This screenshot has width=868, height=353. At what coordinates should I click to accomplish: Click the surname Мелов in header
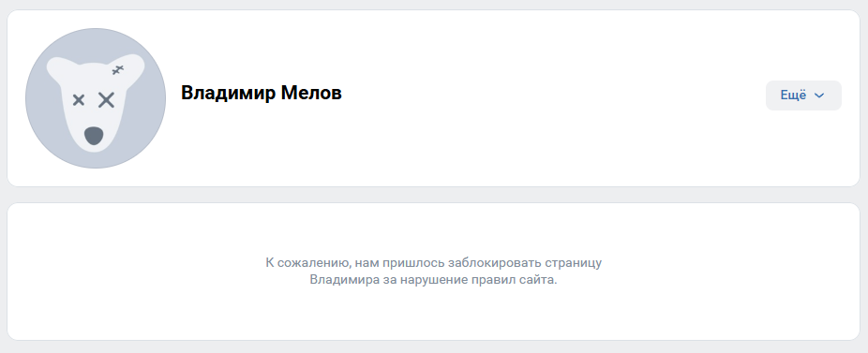pos(311,93)
